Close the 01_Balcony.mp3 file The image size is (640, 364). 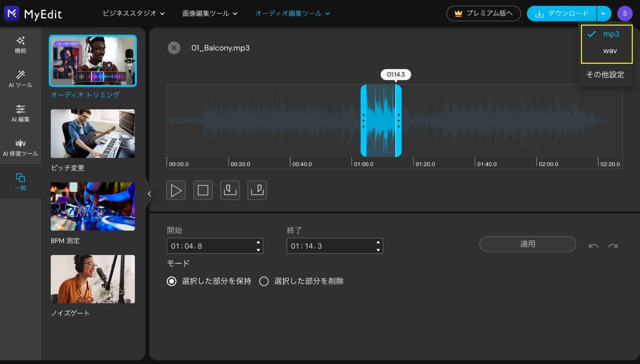[x=174, y=48]
